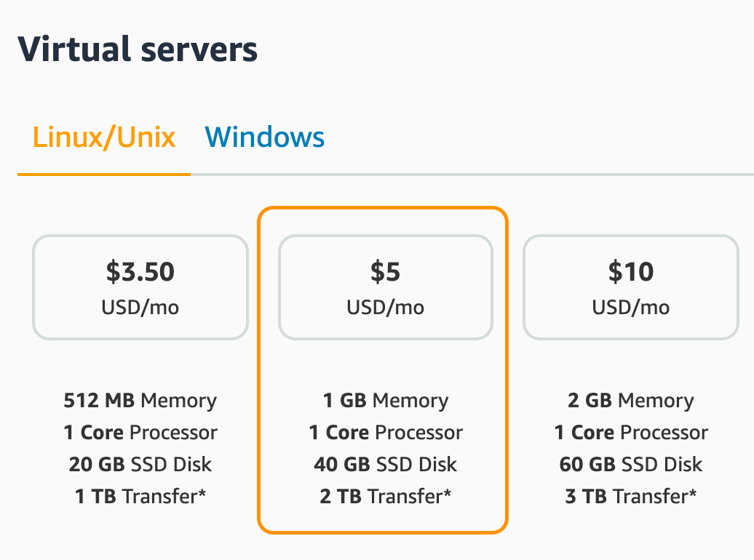Screen dimensions: 754x560
Task: Pick the $10 USD/mo plan card
Action: point(631,287)
